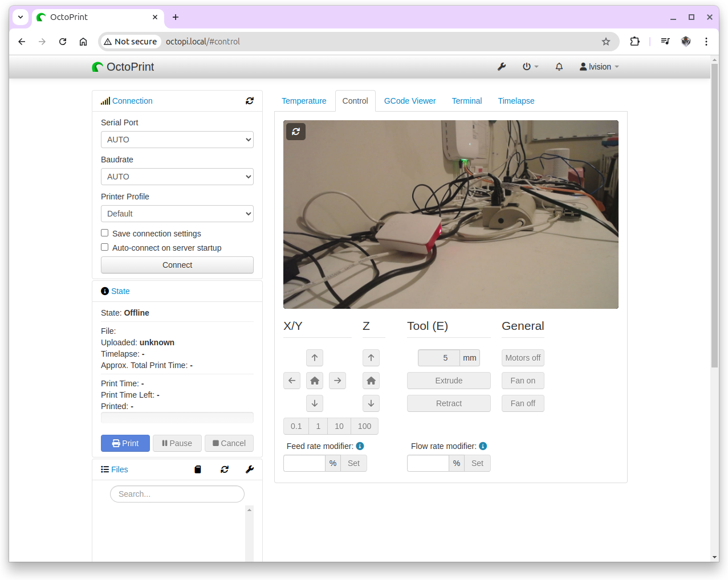
Task: Click the Extrude button
Action: 449,381
